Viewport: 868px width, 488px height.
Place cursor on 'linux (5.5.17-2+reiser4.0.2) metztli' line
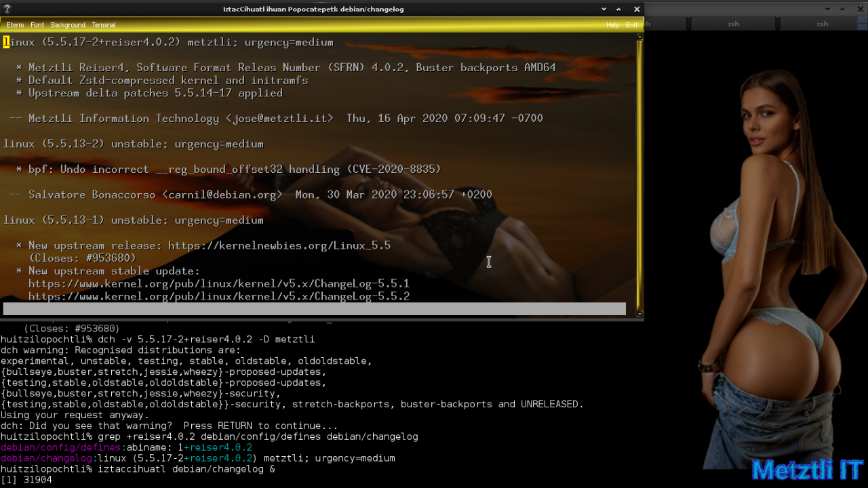pyautogui.click(x=168, y=42)
